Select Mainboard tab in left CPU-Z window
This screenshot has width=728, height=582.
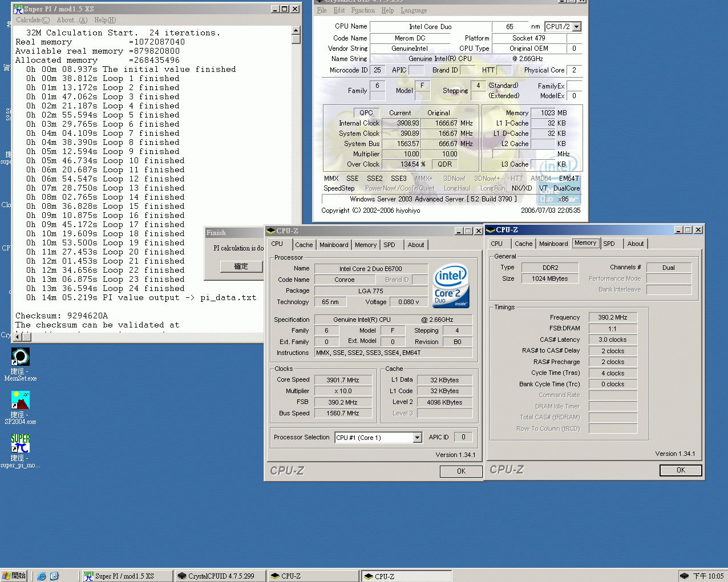(x=334, y=245)
